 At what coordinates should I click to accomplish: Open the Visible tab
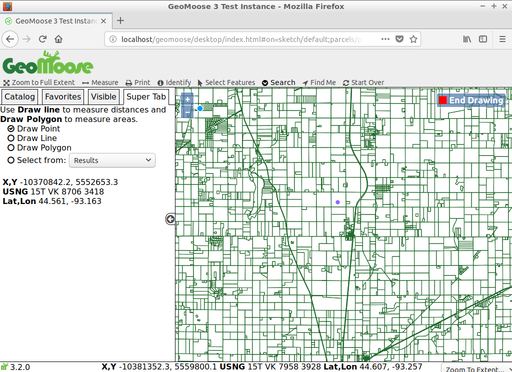[104, 97]
